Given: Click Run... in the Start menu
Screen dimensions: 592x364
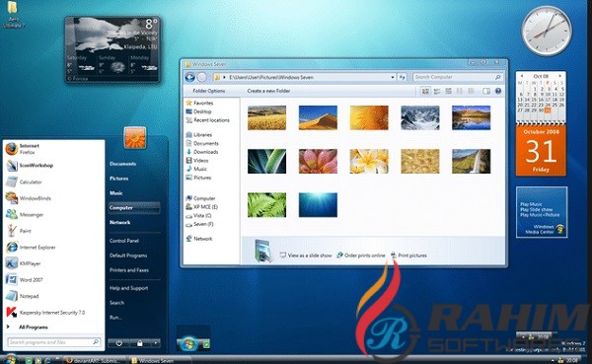Looking at the screenshot, I should click(115, 318).
